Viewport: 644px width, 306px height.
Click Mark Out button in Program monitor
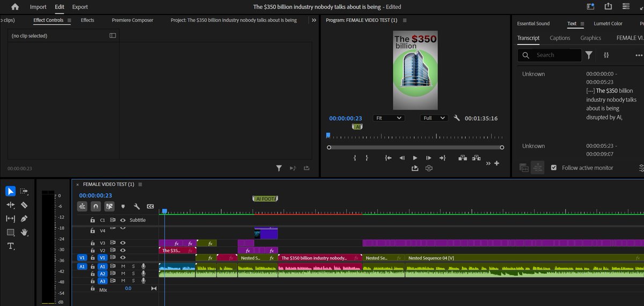point(367,158)
